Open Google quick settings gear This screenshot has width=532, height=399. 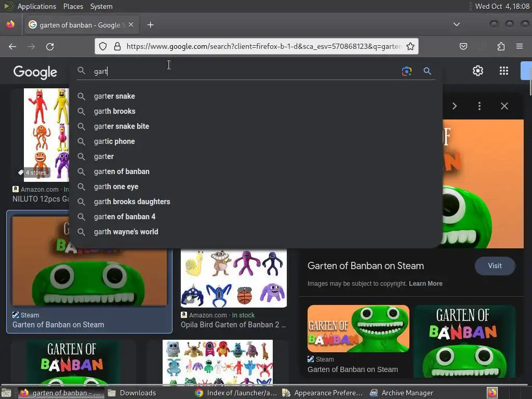pos(478,71)
